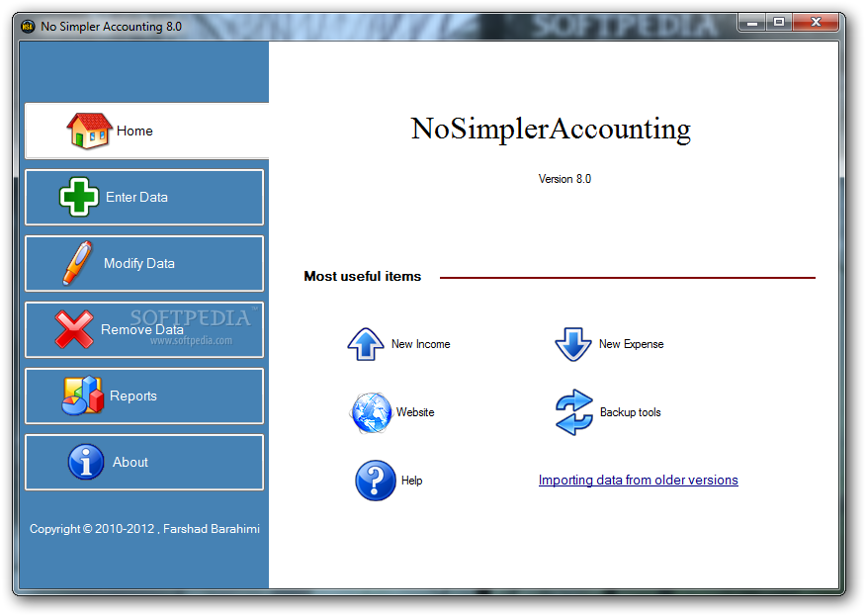Click the New Expense down arrow icon
Viewport: 866px width, 616px height.
coord(573,344)
